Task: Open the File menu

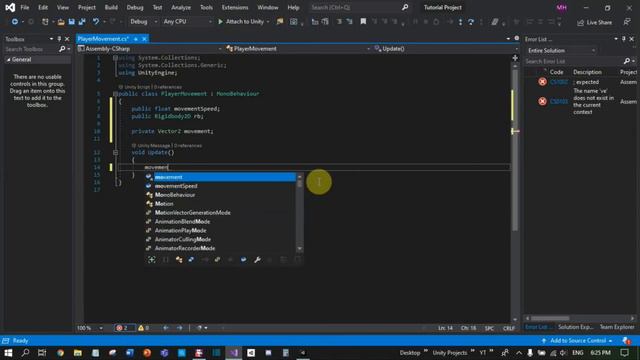Action: pyautogui.click(x=24, y=7)
